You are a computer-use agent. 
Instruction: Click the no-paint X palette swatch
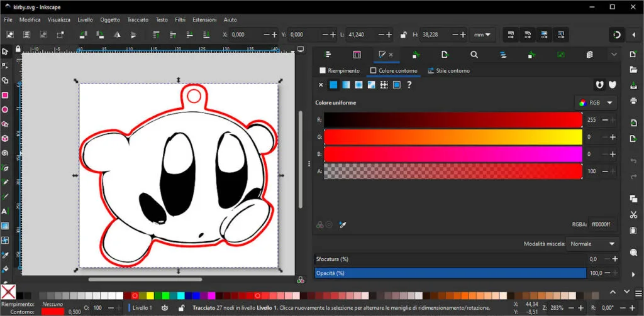tap(8, 291)
